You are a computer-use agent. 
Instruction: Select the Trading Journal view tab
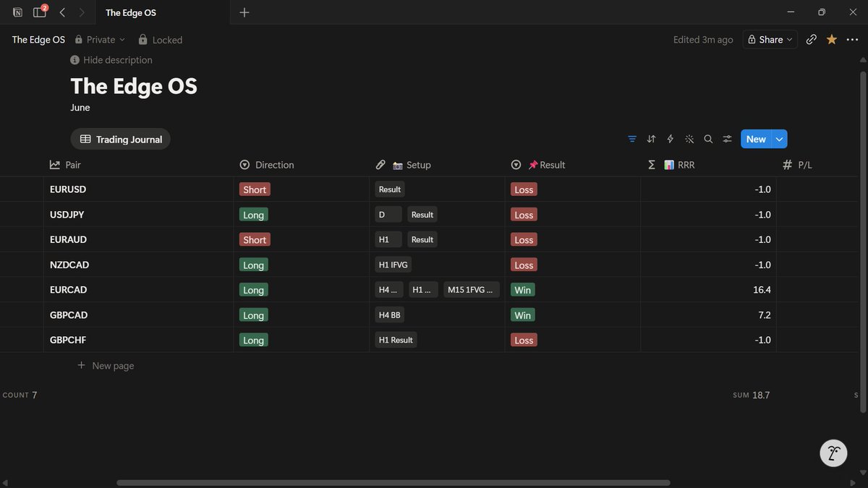point(120,139)
